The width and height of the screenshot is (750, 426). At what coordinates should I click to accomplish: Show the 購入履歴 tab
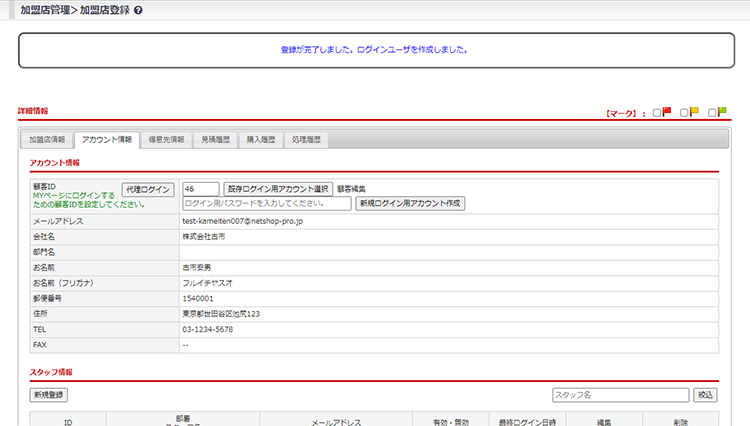tap(261, 140)
